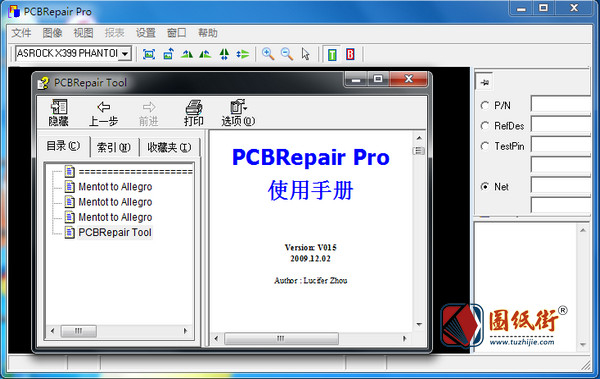Click the help content scroll right arrow

[x=404, y=338]
